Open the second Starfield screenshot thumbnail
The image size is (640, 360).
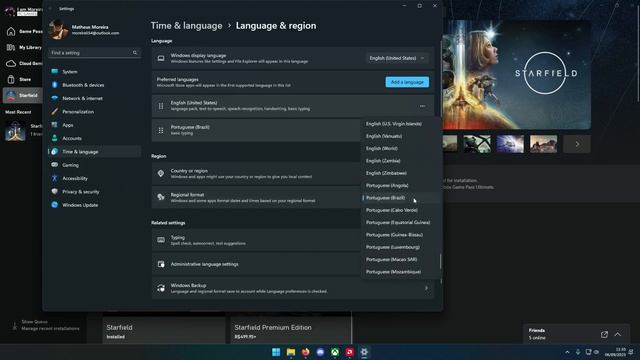pos(477,144)
